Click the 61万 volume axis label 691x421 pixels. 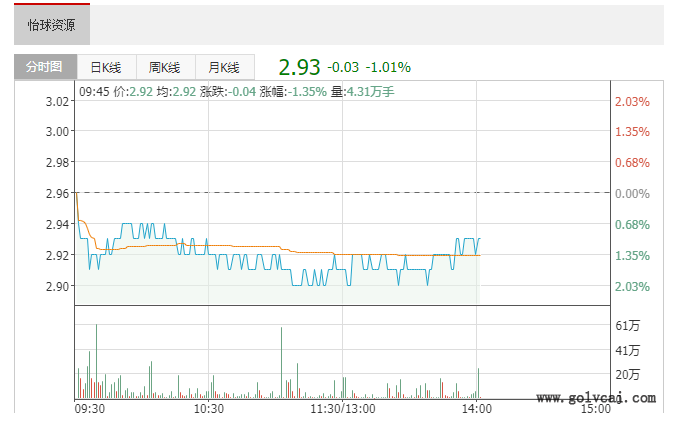[627, 326]
